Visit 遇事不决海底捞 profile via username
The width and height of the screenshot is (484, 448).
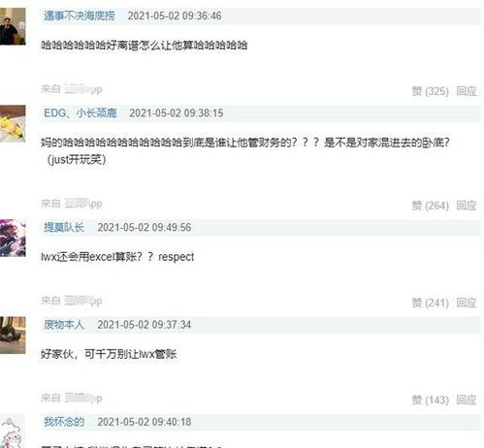pos(80,16)
